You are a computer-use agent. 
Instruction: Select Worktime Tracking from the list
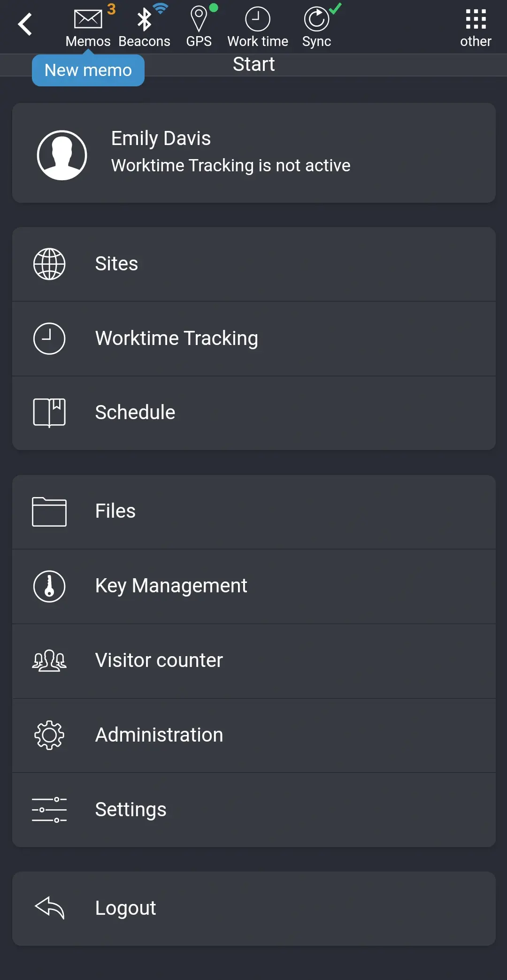(253, 338)
